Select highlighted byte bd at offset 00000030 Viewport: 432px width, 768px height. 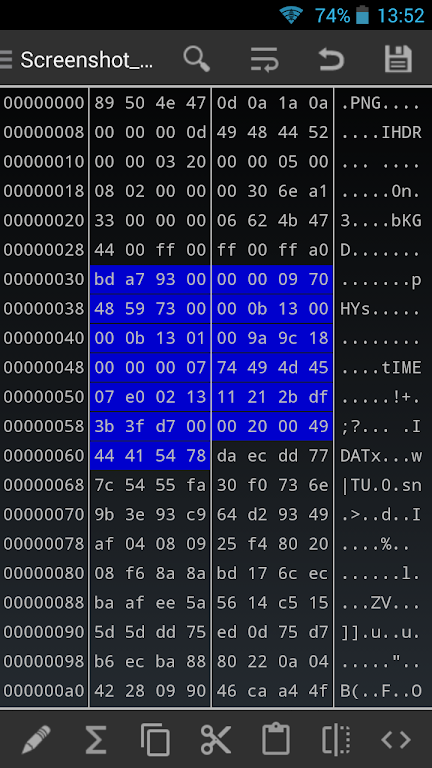(x=104, y=280)
